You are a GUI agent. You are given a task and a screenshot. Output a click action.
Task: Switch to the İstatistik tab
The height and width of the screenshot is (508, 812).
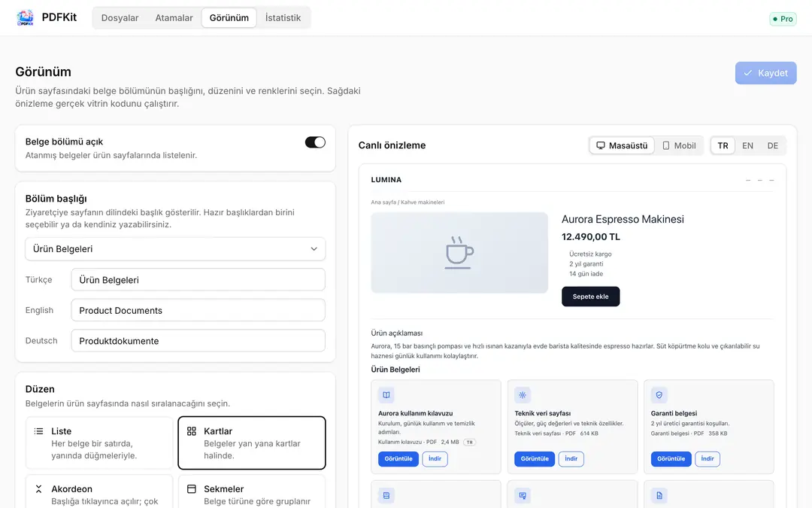pyautogui.click(x=283, y=17)
